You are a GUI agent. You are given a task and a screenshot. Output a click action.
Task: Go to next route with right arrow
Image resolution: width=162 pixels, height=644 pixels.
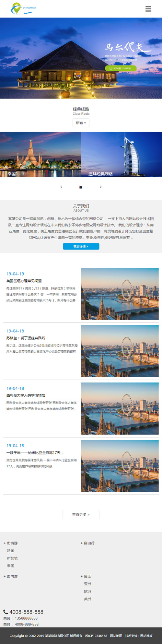(100, 187)
